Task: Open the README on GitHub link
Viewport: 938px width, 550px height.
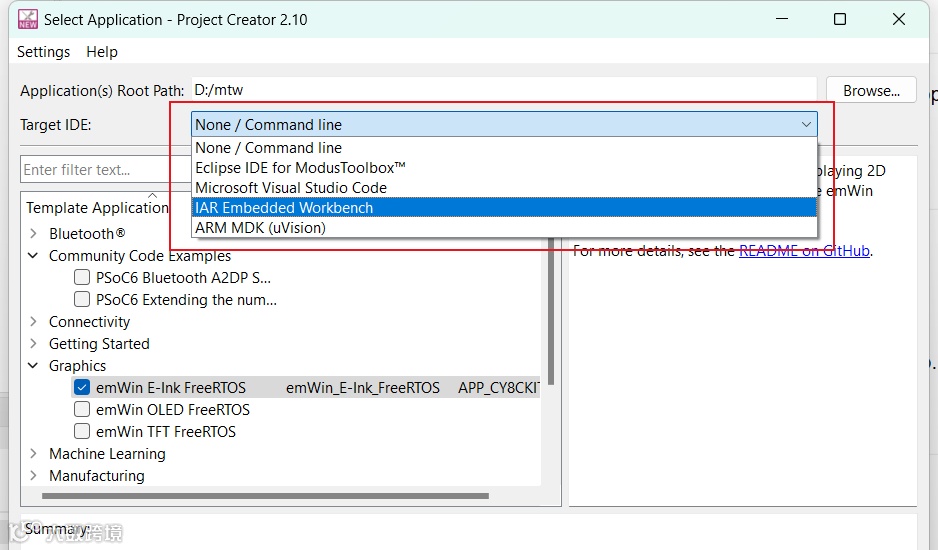Action: click(x=804, y=251)
